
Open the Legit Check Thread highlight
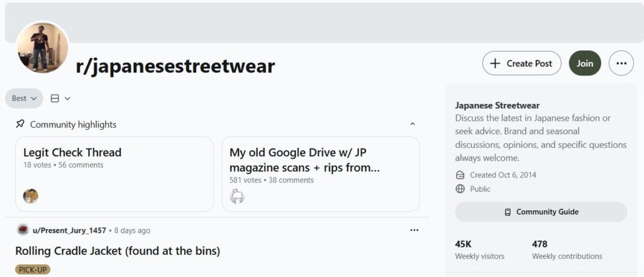point(72,152)
